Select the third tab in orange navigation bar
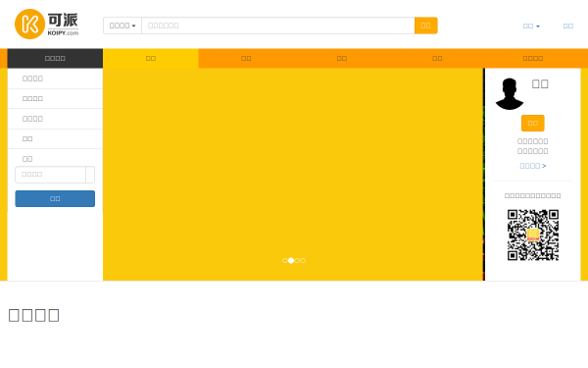The image size is (588, 368). tap(342, 58)
